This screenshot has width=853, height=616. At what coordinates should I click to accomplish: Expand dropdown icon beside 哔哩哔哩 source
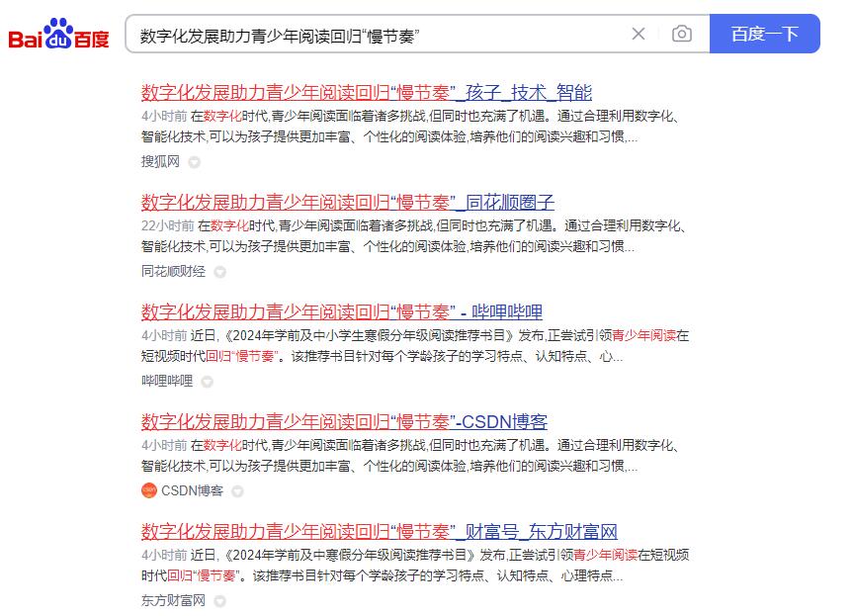click(207, 382)
